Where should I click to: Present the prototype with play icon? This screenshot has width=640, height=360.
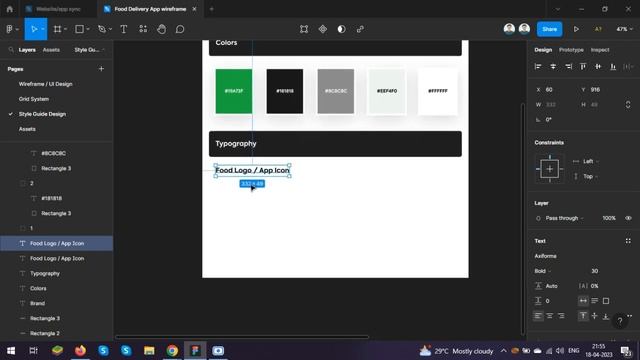point(576,29)
